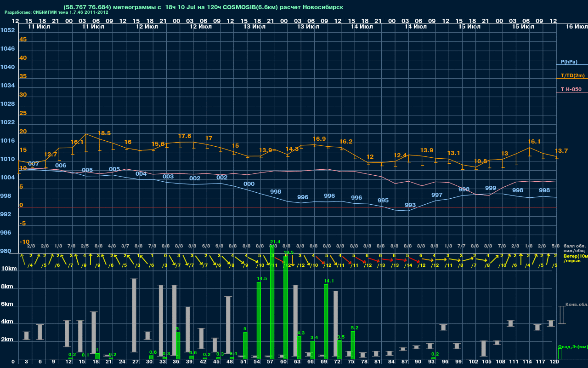Click the forecast hour label 102
588x368 pixels.
coord(474,362)
